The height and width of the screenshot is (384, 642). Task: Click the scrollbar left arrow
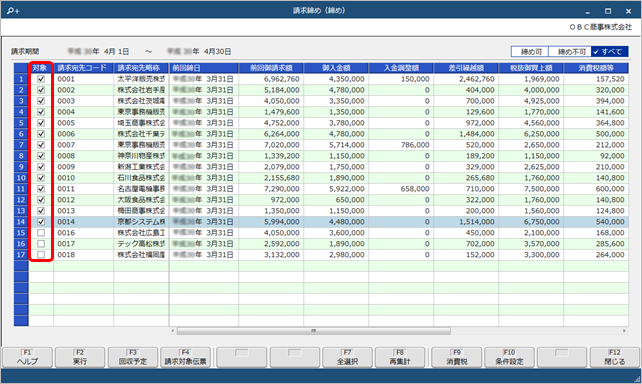172,331
